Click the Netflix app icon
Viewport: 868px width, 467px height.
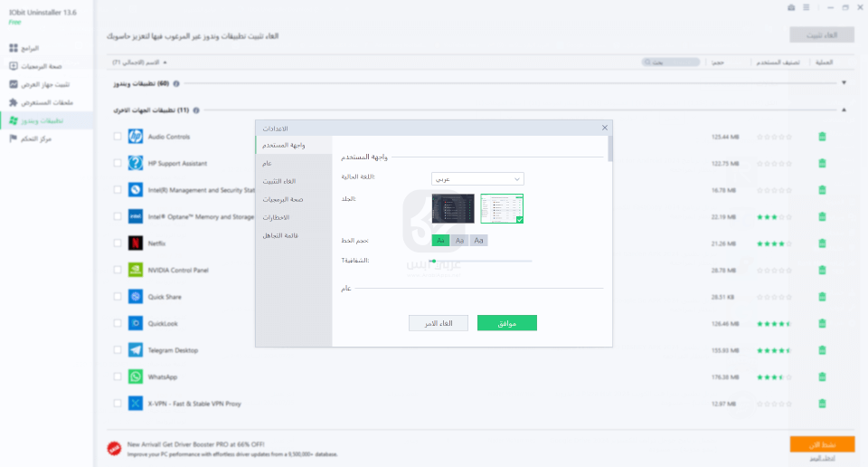click(x=136, y=243)
